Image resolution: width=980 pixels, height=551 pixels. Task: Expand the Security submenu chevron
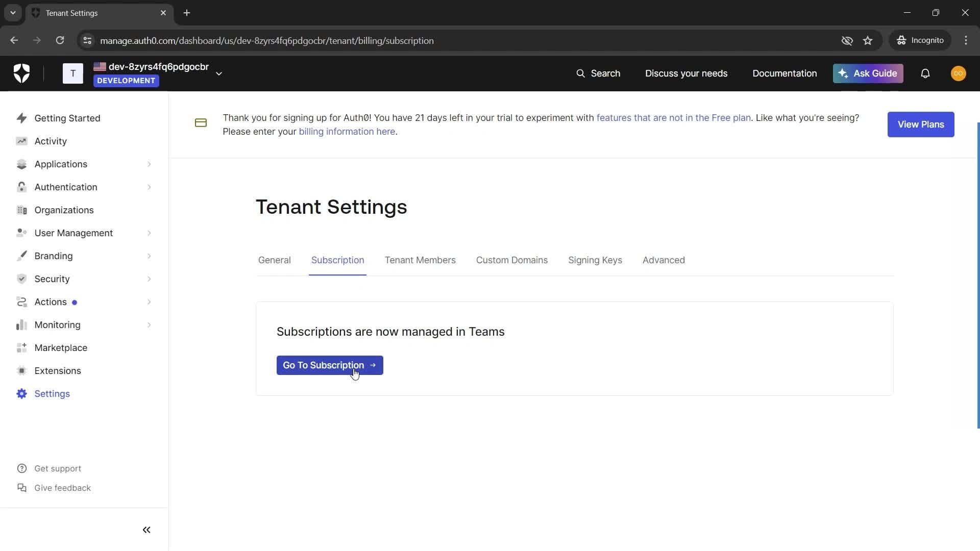coord(149,279)
